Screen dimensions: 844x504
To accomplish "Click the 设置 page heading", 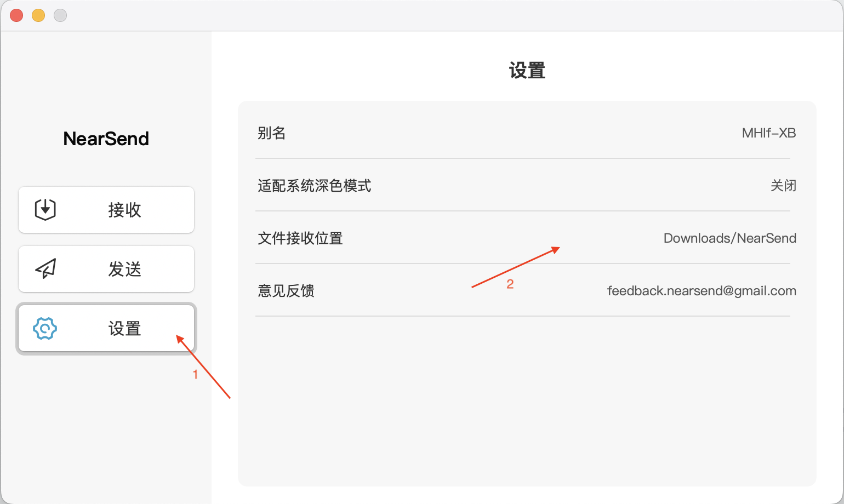I will pyautogui.click(x=527, y=71).
